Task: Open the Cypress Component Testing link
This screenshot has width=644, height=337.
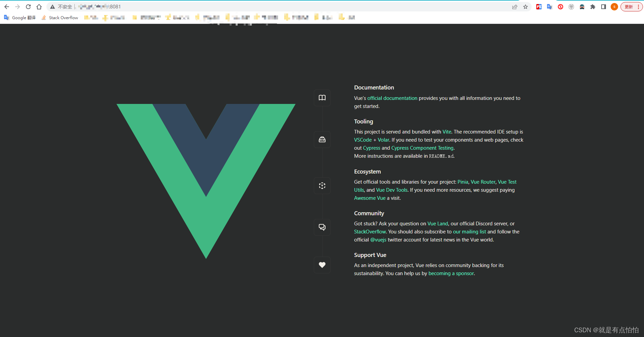Action: 422,148
